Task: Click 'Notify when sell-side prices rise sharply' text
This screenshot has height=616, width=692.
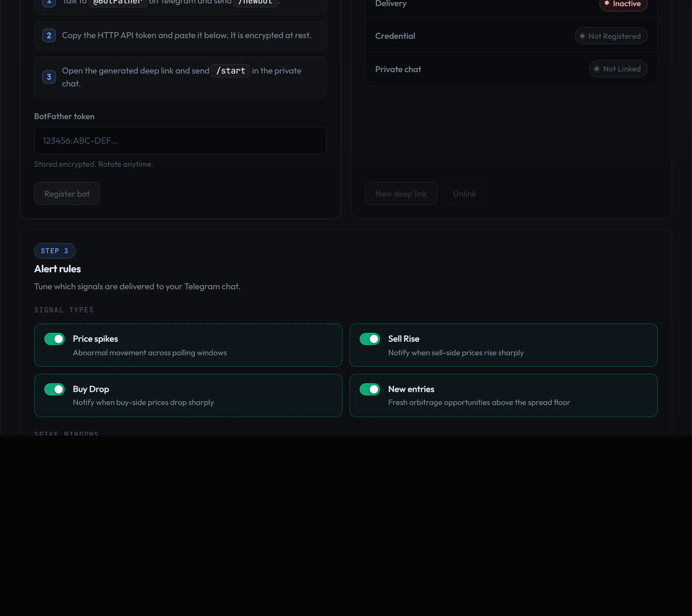Action: coord(456,353)
